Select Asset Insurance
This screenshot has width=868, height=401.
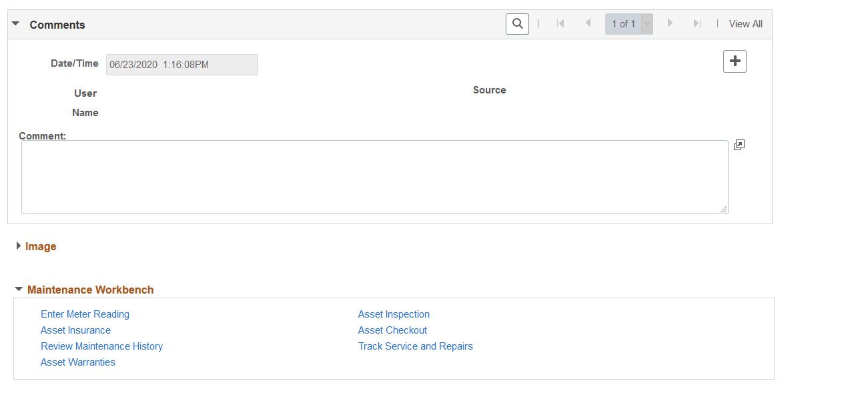tap(75, 330)
